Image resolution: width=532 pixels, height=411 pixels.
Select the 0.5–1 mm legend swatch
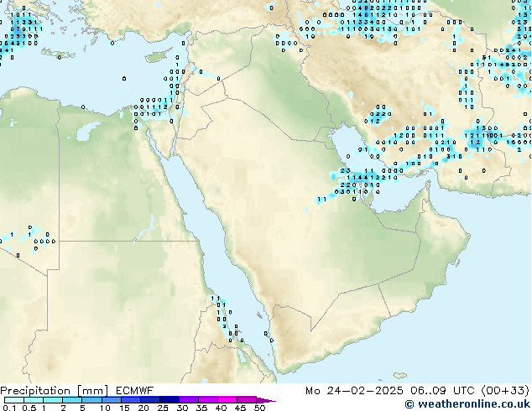[x=34, y=400]
